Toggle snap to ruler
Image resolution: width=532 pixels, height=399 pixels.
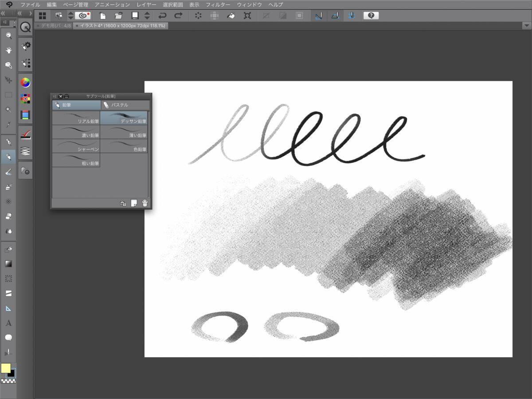(318, 16)
